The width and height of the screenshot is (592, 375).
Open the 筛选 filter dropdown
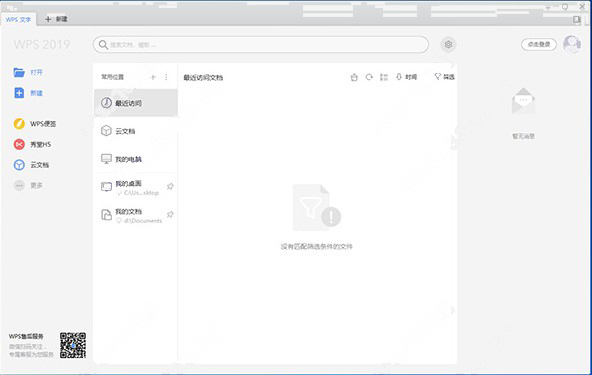coord(444,77)
